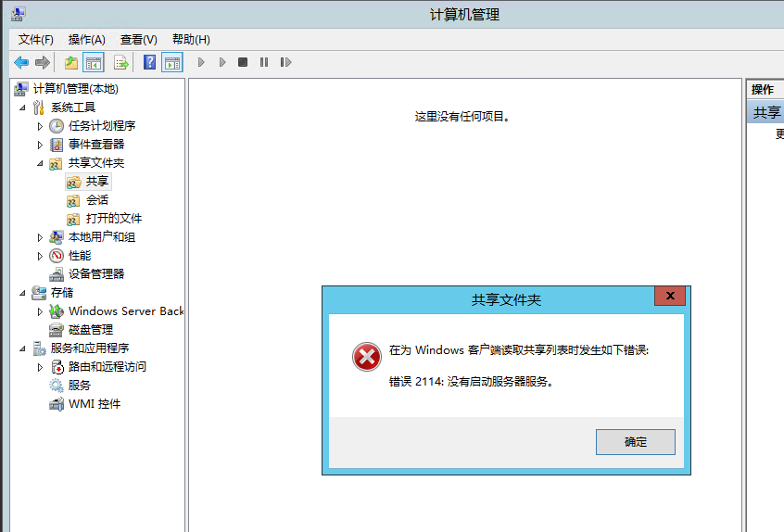
Task: Click the up one level folder icon
Action: (70, 62)
